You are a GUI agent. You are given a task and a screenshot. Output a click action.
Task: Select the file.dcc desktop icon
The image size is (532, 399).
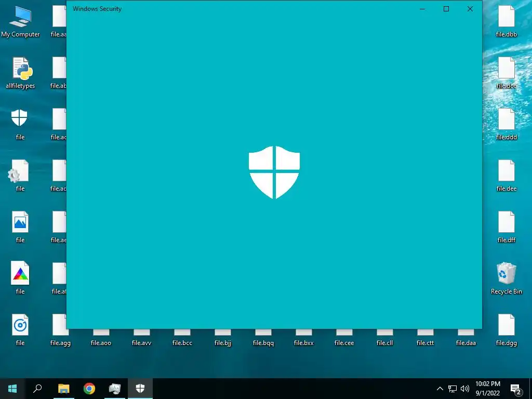[x=506, y=73]
